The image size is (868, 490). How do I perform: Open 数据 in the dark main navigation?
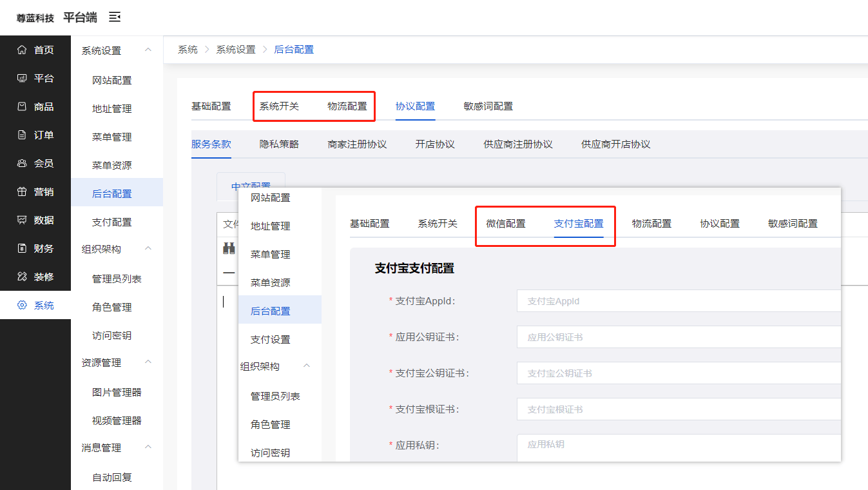click(x=35, y=220)
